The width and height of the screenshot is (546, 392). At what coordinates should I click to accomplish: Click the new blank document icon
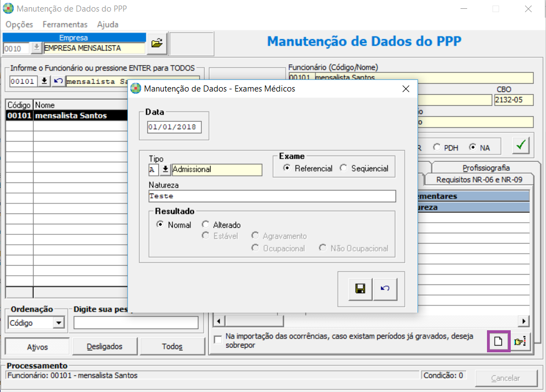coord(499,341)
